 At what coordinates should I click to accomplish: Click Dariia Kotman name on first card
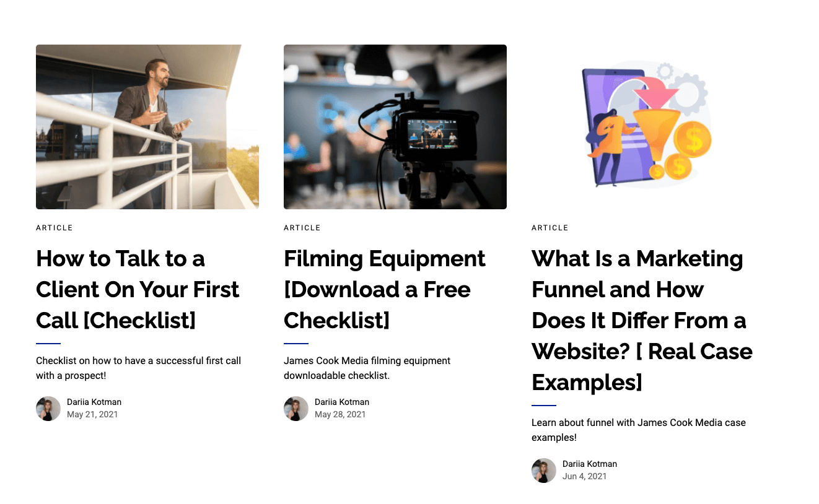coord(94,402)
